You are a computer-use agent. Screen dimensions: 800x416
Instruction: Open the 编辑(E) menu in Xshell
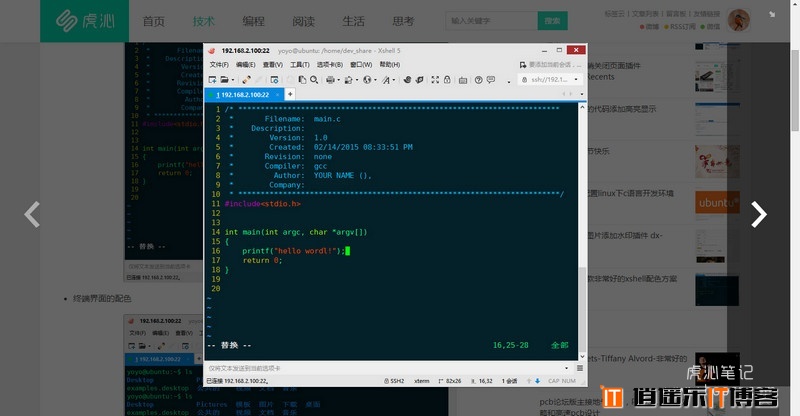tap(245, 65)
